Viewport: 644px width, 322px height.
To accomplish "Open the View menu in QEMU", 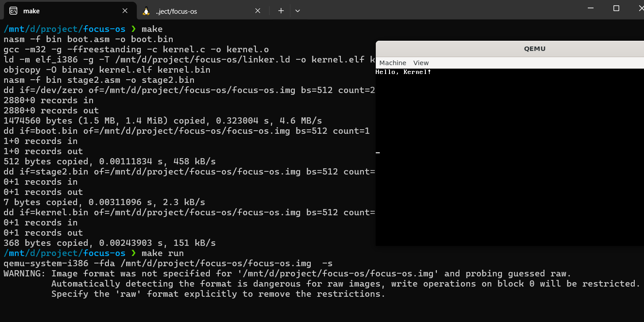I will point(421,63).
